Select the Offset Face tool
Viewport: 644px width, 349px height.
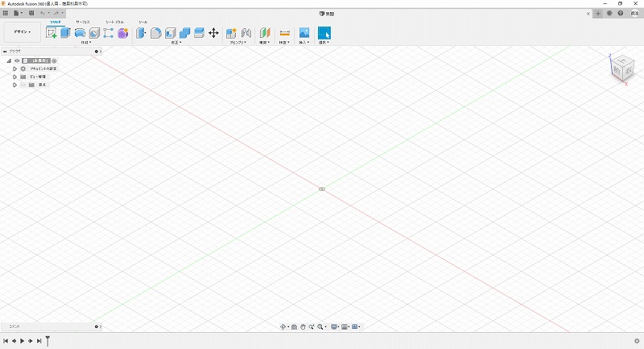coord(199,33)
